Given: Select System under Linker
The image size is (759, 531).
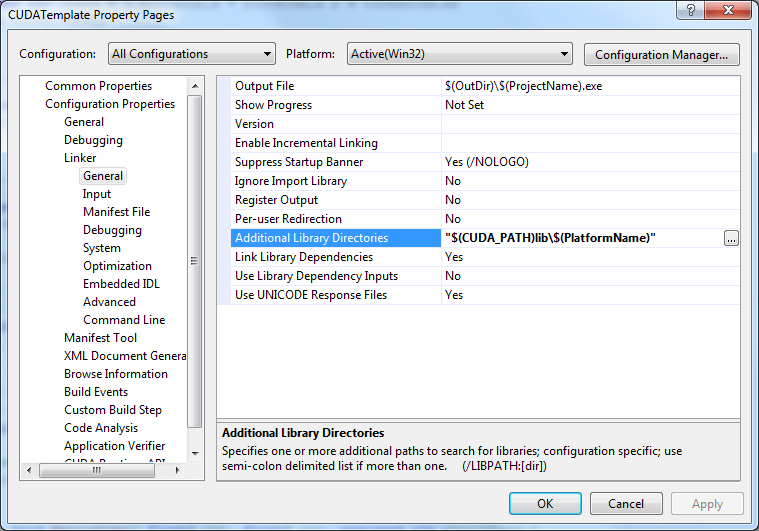Looking at the screenshot, I should pos(102,248).
